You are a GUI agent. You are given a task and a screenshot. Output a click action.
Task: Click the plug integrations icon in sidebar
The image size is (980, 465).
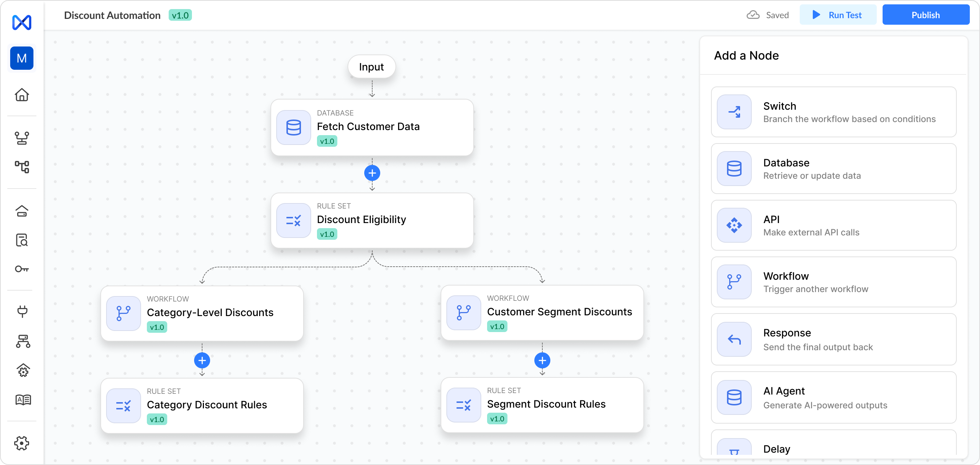click(x=22, y=311)
